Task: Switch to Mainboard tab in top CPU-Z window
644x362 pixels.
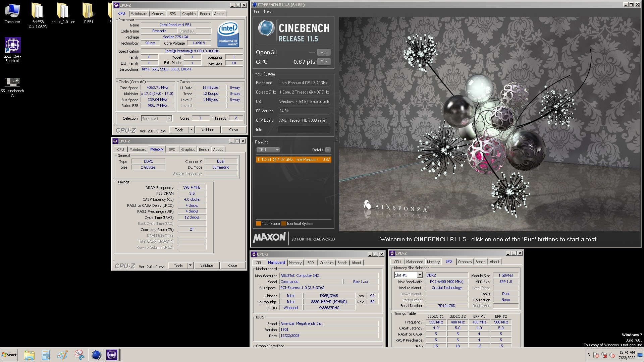Action: point(139,14)
